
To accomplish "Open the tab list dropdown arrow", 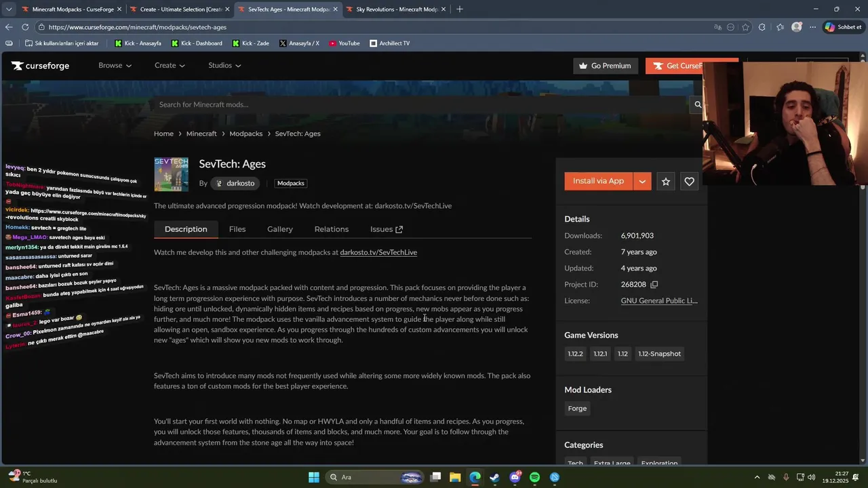I will [8, 9].
